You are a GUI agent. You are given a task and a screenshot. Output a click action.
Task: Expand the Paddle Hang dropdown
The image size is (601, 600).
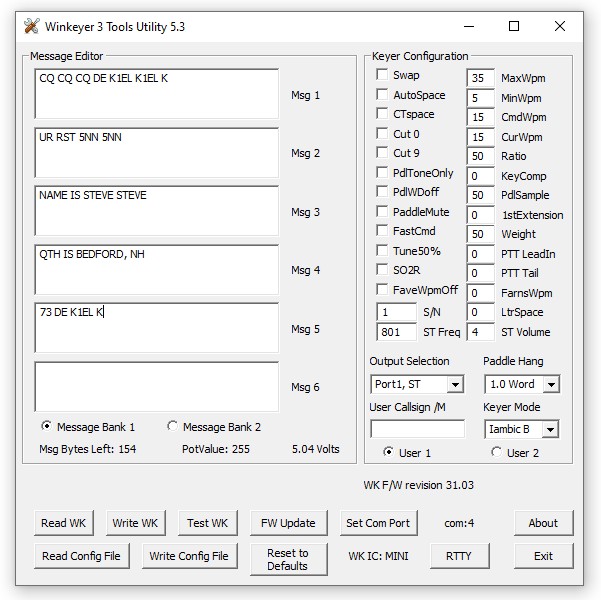(551, 385)
